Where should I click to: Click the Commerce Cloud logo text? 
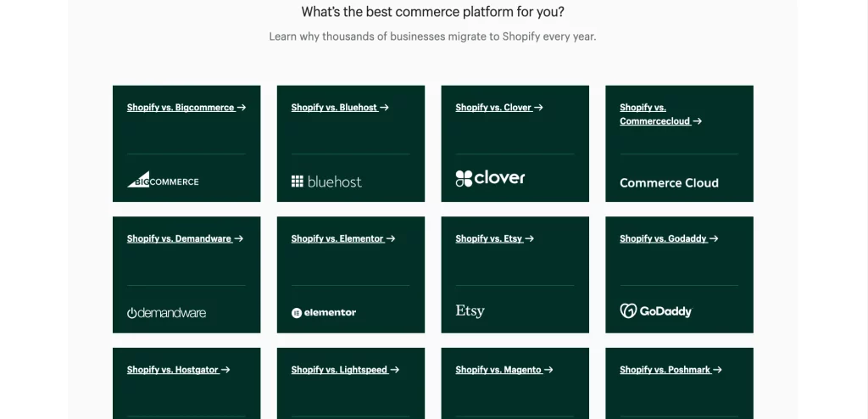[669, 183]
